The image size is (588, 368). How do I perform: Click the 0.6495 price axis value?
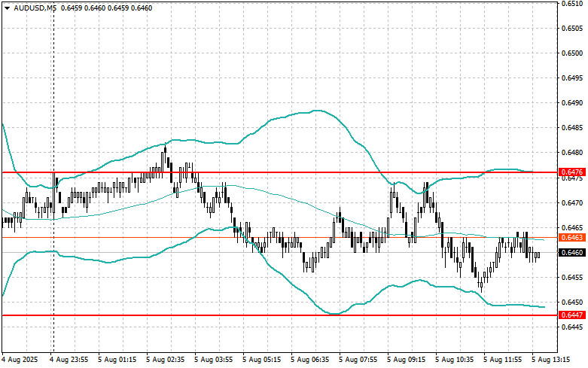(x=572, y=78)
